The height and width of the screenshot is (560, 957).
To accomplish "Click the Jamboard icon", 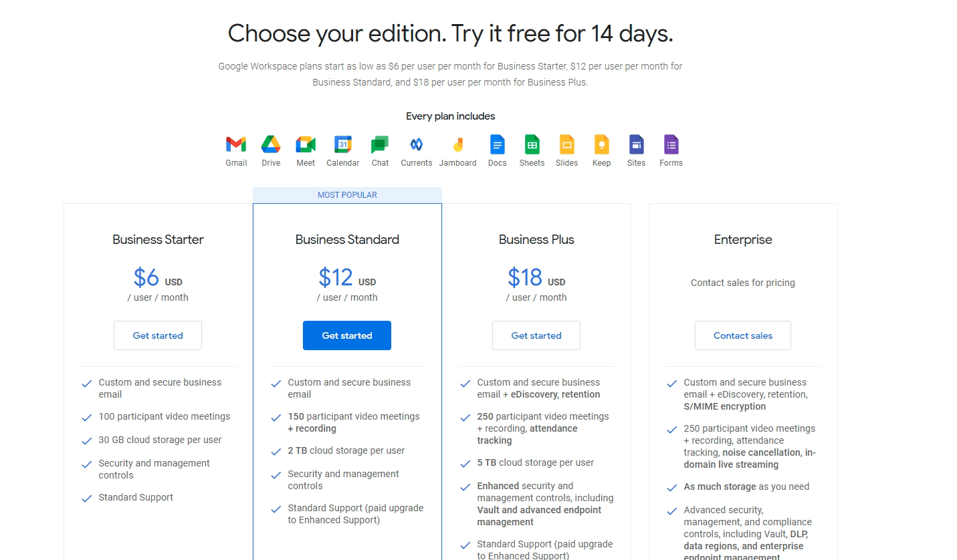I will 458,144.
